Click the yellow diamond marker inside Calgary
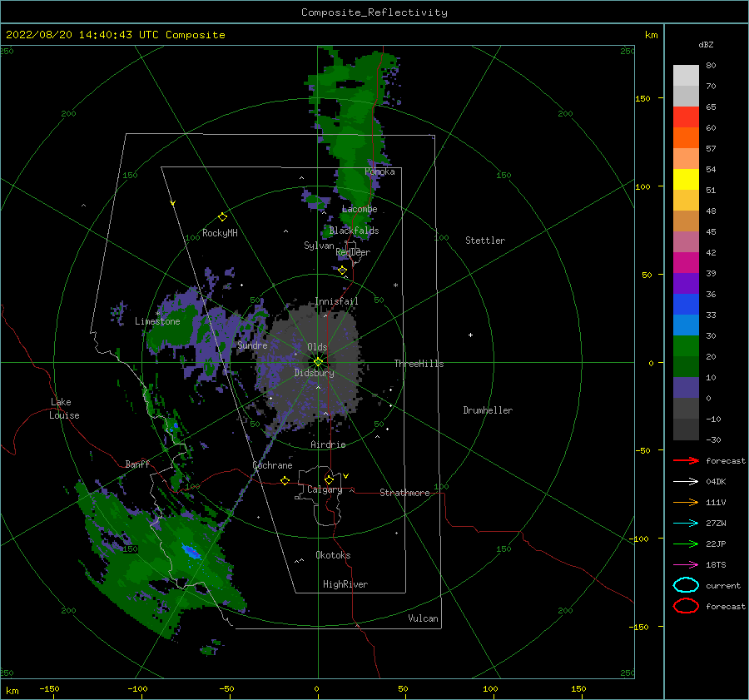 coord(329,479)
